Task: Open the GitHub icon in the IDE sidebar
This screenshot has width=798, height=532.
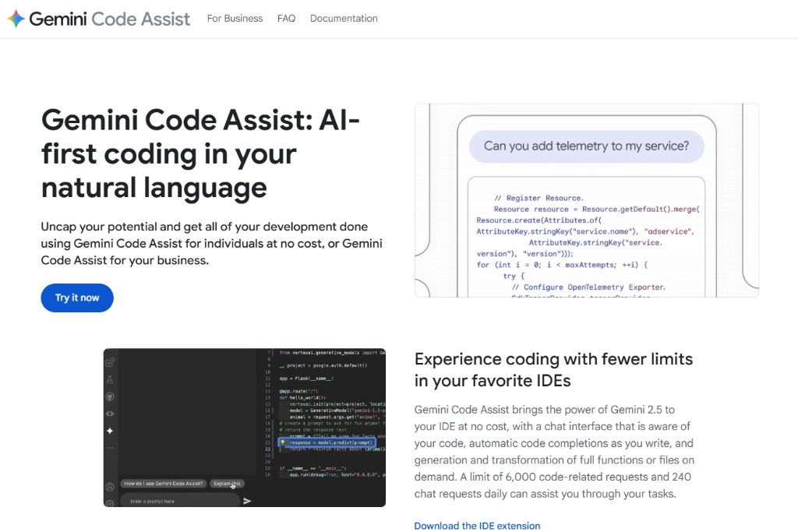Action: [x=110, y=396]
